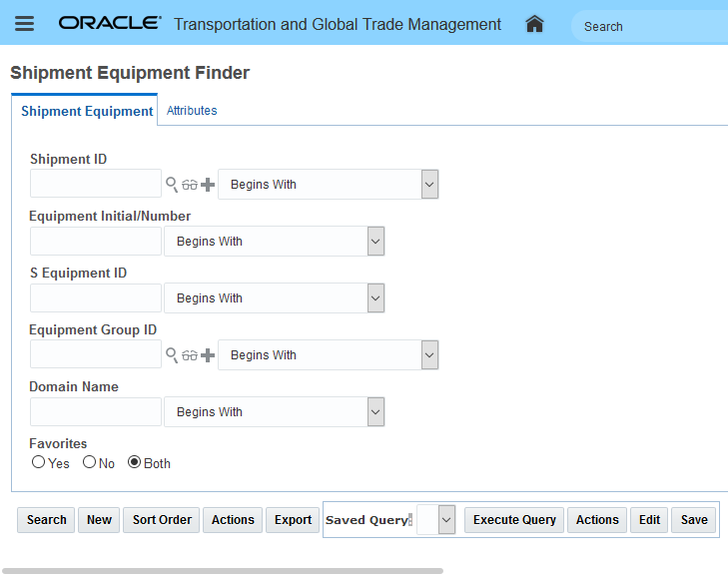Click the Sort Order button
Image resolution: width=728 pixels, height=576 pixels.
click(162, 520)
